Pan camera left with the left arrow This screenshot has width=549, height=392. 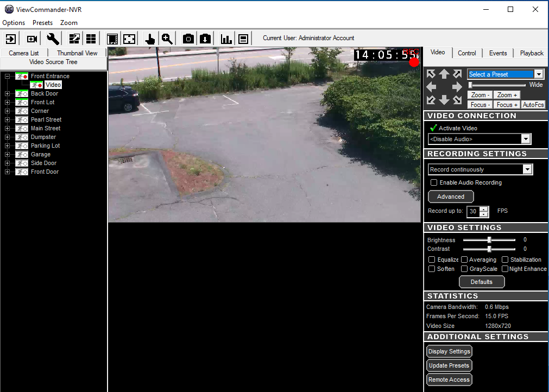point(431,87)
